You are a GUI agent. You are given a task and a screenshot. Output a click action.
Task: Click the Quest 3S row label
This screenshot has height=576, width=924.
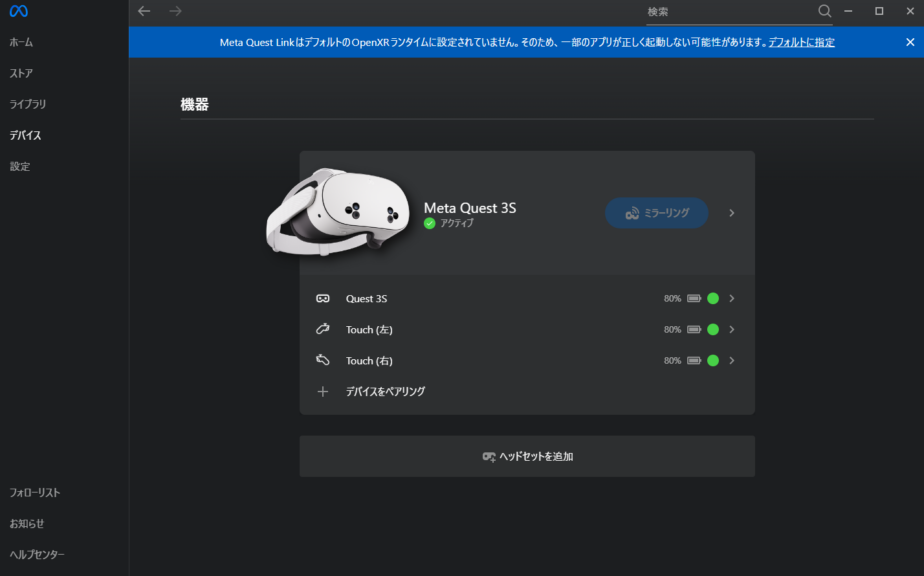(367, 298)
